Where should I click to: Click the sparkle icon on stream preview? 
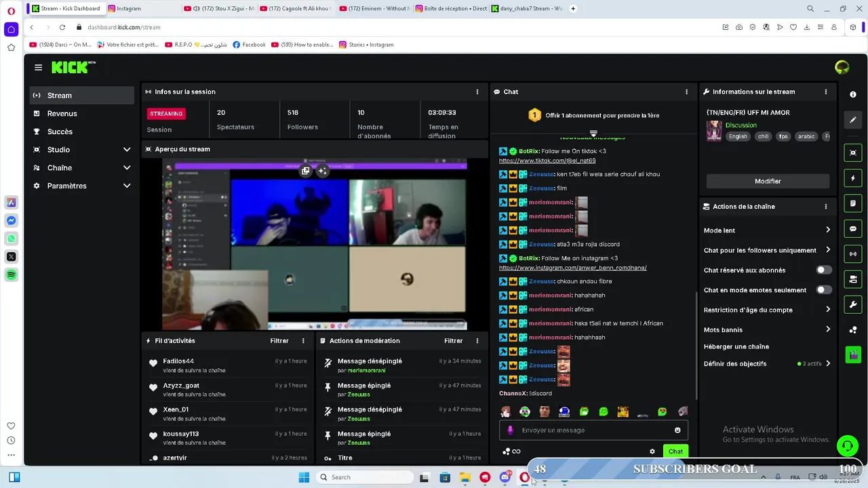323,171
